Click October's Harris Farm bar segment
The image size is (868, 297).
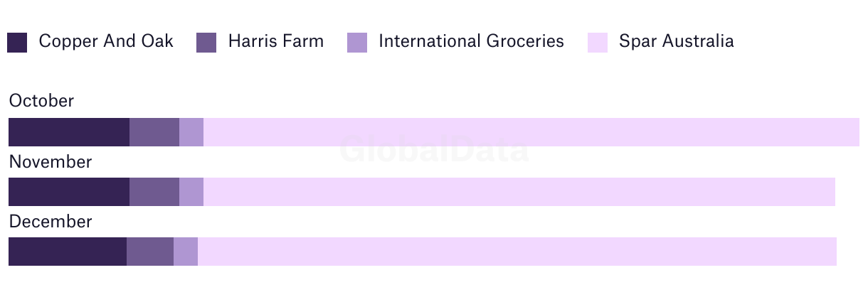pos(154,132)
